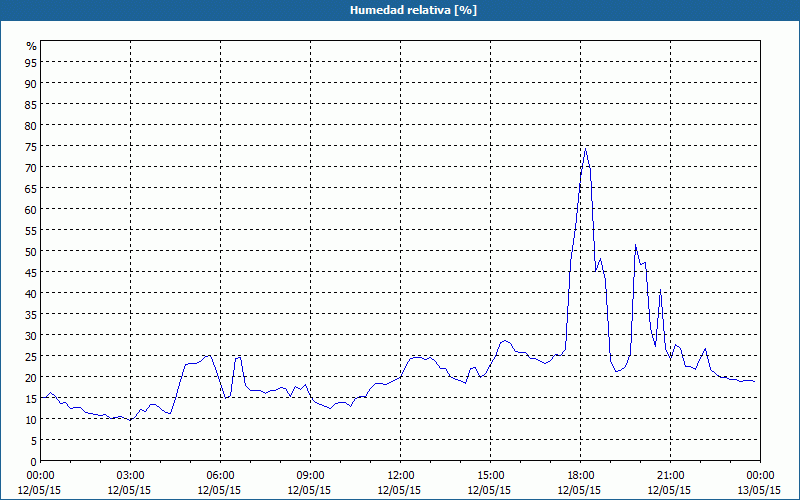Click the y-axis label 5
The image size is (800, 500).
(34, 441)
